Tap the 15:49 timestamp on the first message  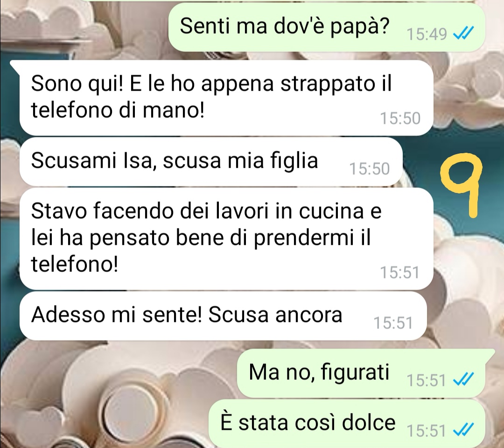point(427,34)
